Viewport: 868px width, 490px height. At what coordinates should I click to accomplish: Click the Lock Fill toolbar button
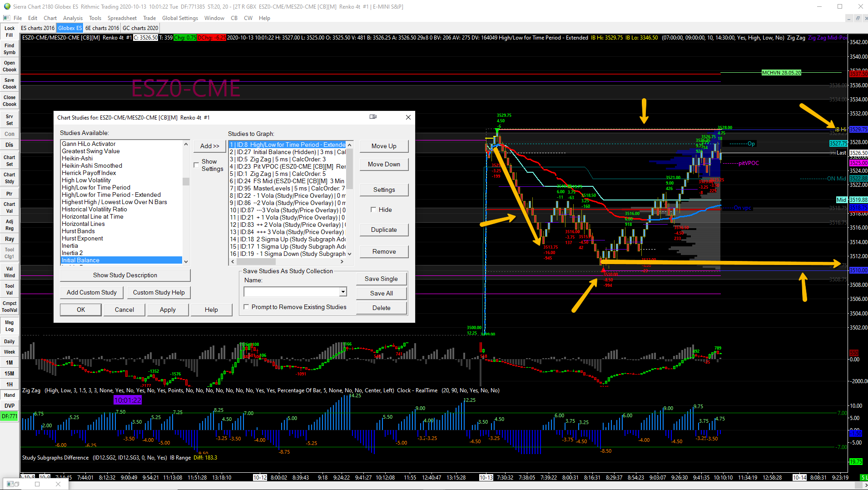pyautogui.click(x=10, y=31)
